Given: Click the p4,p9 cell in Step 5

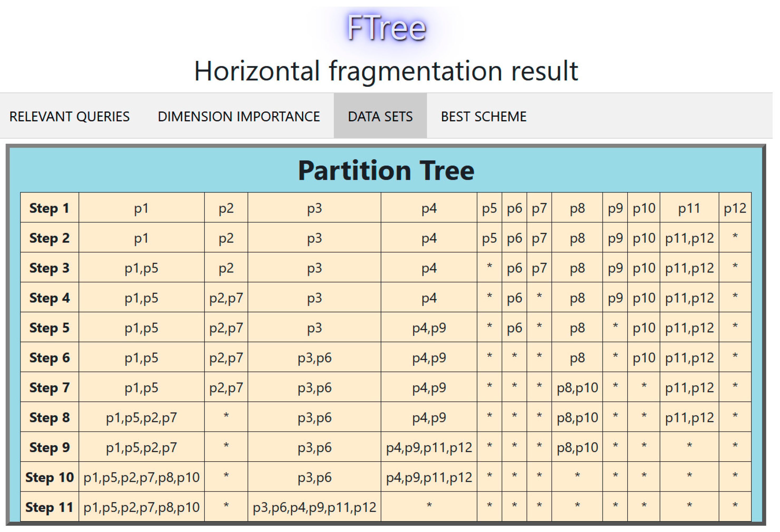Looking at the screenshot, I should (429, 328).
